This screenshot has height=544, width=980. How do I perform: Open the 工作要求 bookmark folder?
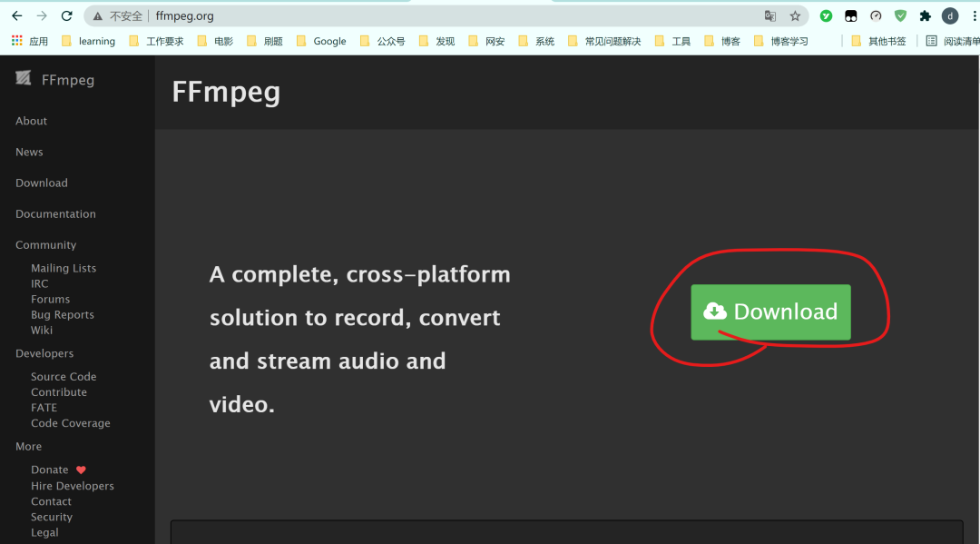point(156,41)
